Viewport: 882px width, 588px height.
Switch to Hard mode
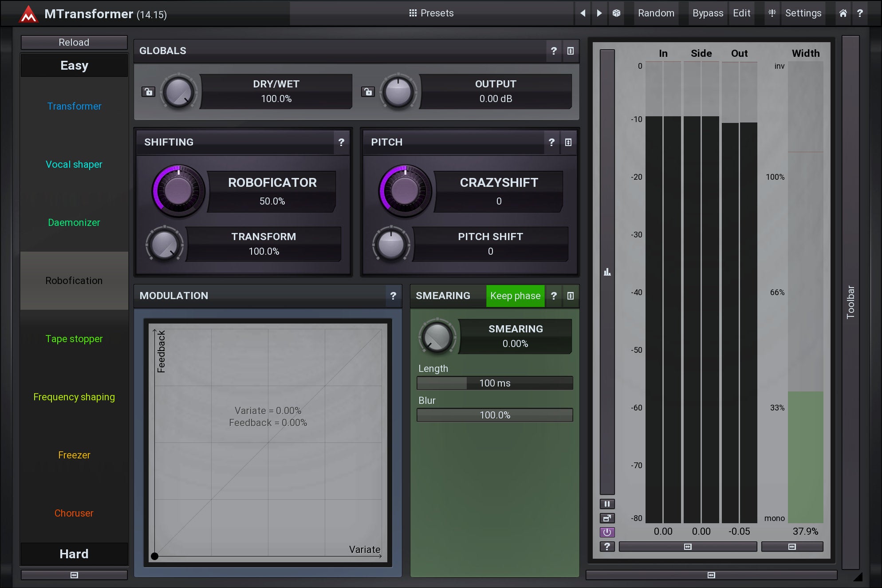[74, 554]
